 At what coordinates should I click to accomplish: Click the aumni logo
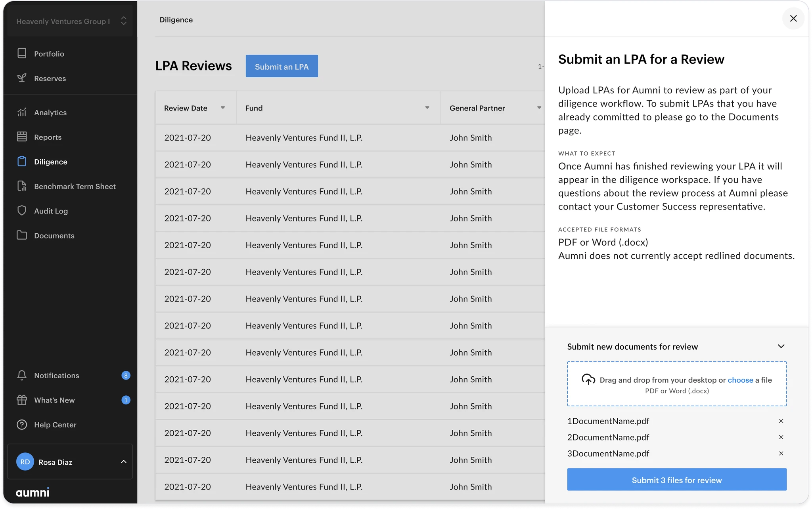click(33, 492)
